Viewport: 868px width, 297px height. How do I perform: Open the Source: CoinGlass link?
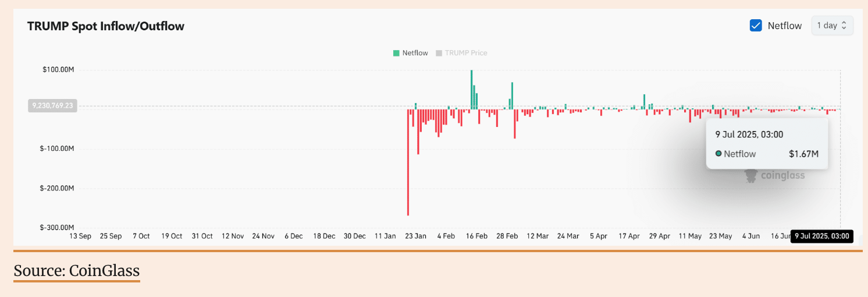pos(77,271)
